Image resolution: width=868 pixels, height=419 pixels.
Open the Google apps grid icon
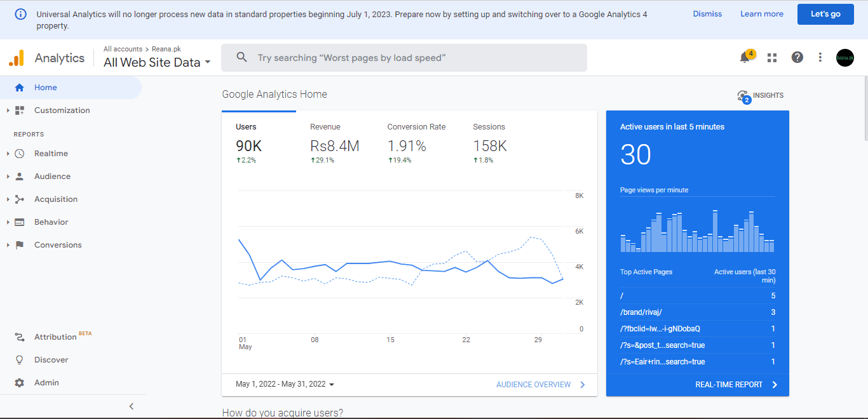coord(772,58)
